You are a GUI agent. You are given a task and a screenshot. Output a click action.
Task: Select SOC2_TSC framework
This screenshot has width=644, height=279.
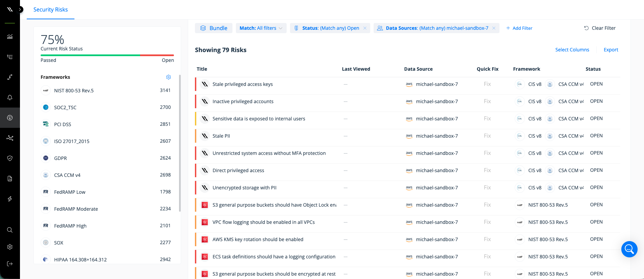point(106,107)
